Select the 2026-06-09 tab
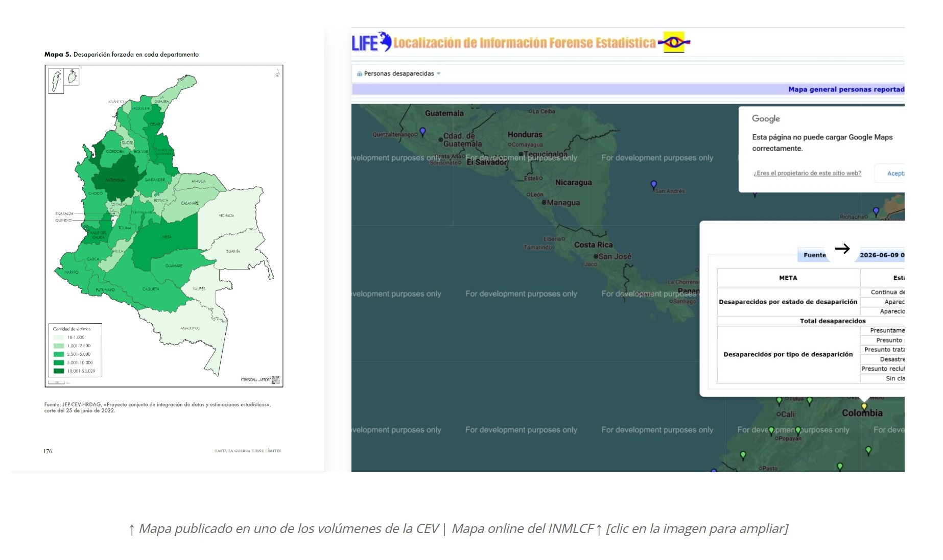Image resolution: width=943 pixels, height=560 pixels. [x=881, y=255]
